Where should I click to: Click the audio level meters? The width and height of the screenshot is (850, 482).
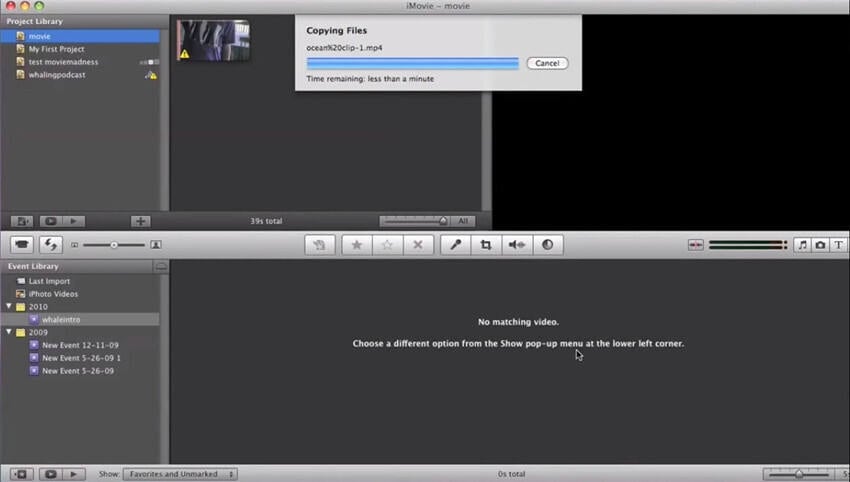(x=748, y=245)
